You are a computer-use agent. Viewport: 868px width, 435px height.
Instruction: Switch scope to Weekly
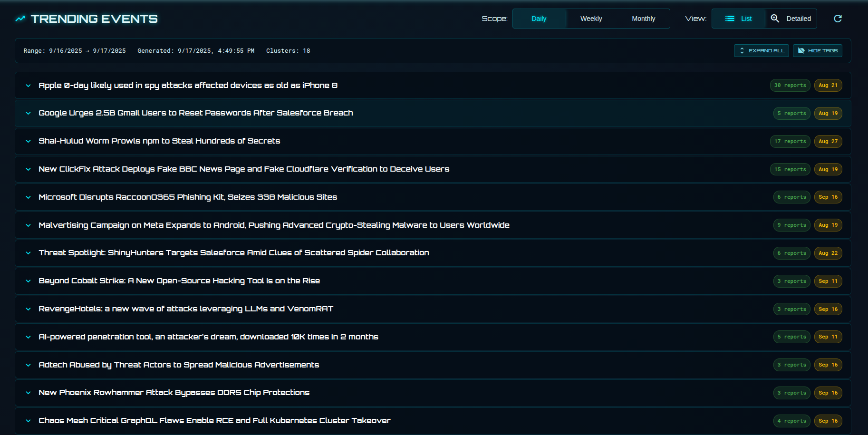click(x=591, y=19)
